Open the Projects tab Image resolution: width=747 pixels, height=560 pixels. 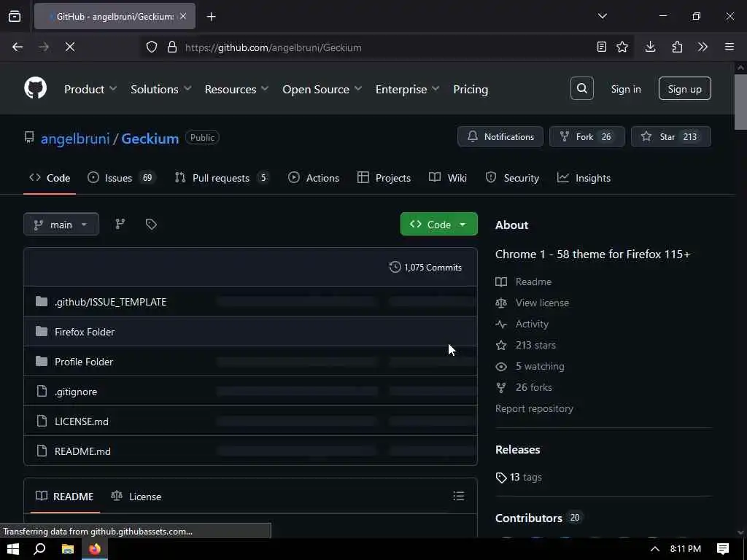[384, 178]
